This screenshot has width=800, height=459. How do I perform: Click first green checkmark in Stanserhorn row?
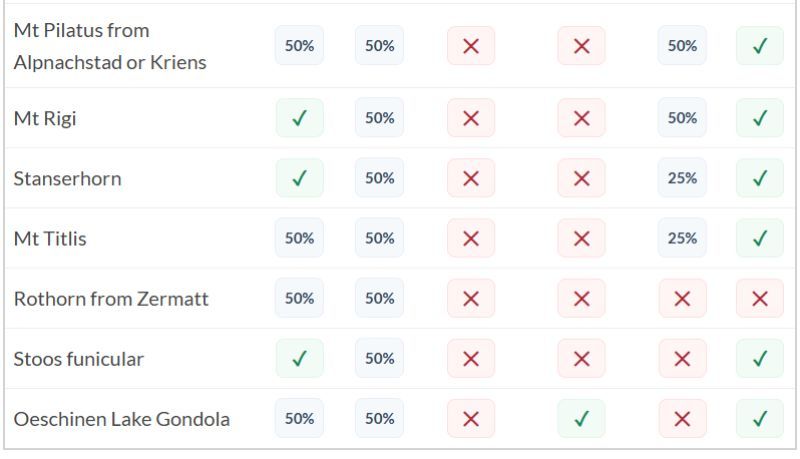pos(299,178)
